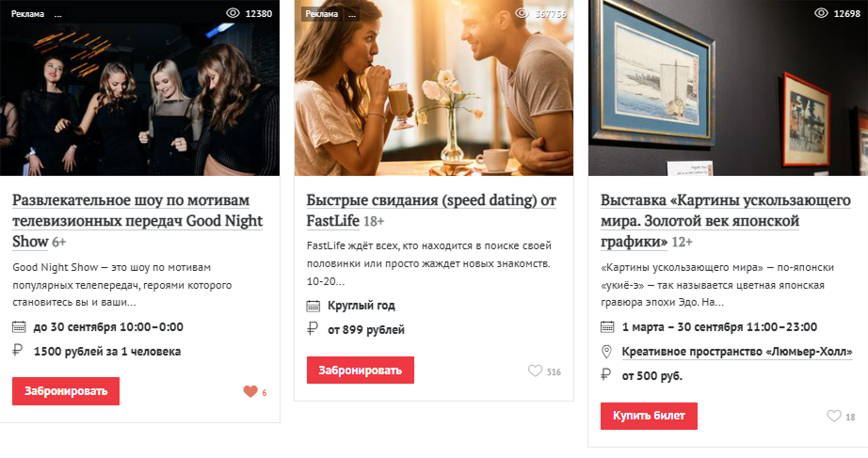Click the eye views icon showing 12698
Viewport: 868px width, 458px height.
[821, 13]
